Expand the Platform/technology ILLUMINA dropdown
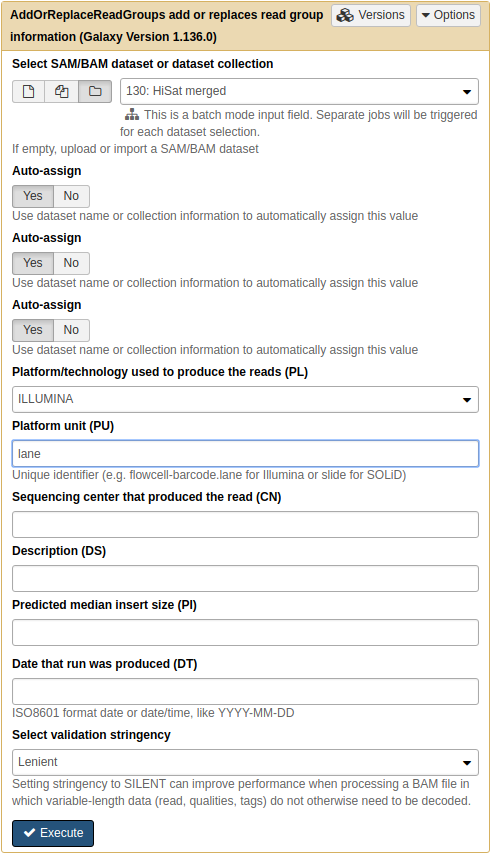The image size is (492, 855). (245, 400)
